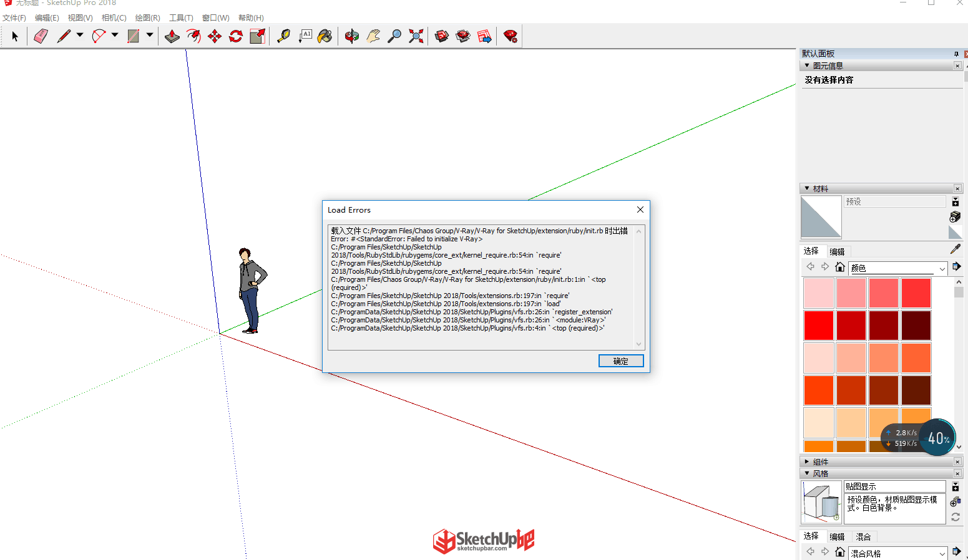Click create new style icon
The image size is (968, 560).
(x=955, y=501)
